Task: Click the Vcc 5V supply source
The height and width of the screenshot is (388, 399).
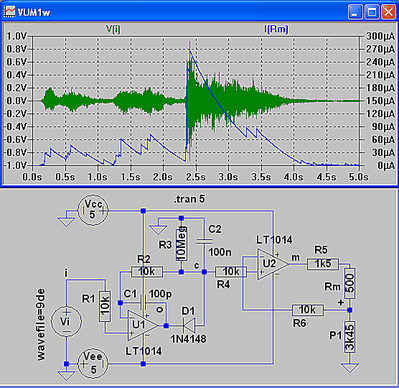Action: click(x=93, y=211)
